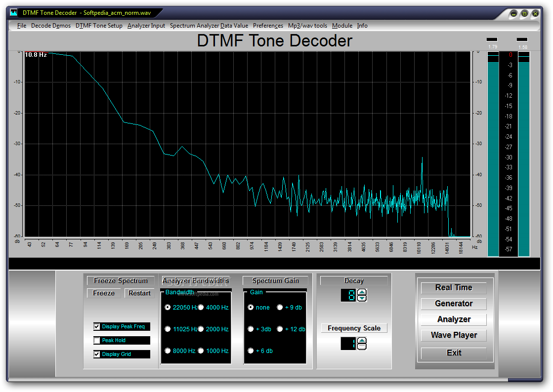Maximize the DTMF Tone Decoder window
553x392 pixels.
(524, 14)
